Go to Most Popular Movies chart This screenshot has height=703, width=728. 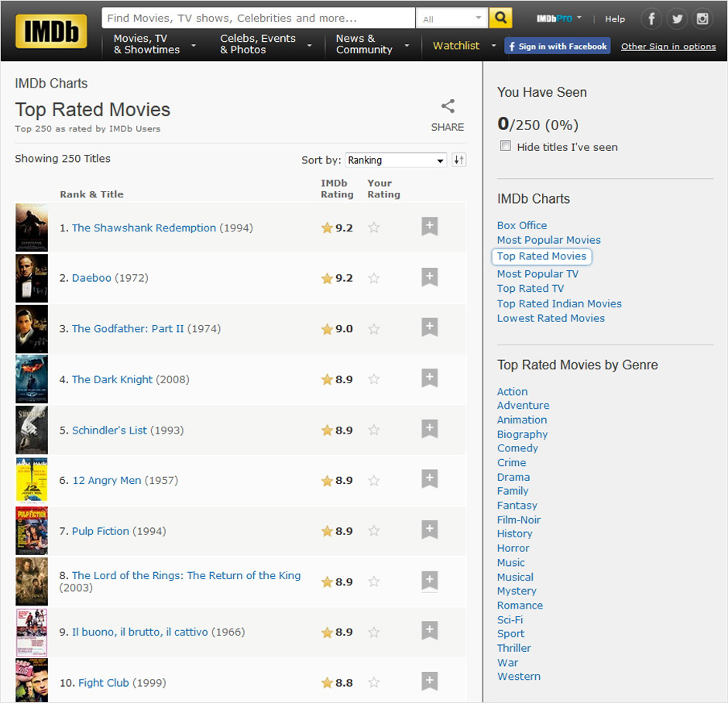[549, 240]
